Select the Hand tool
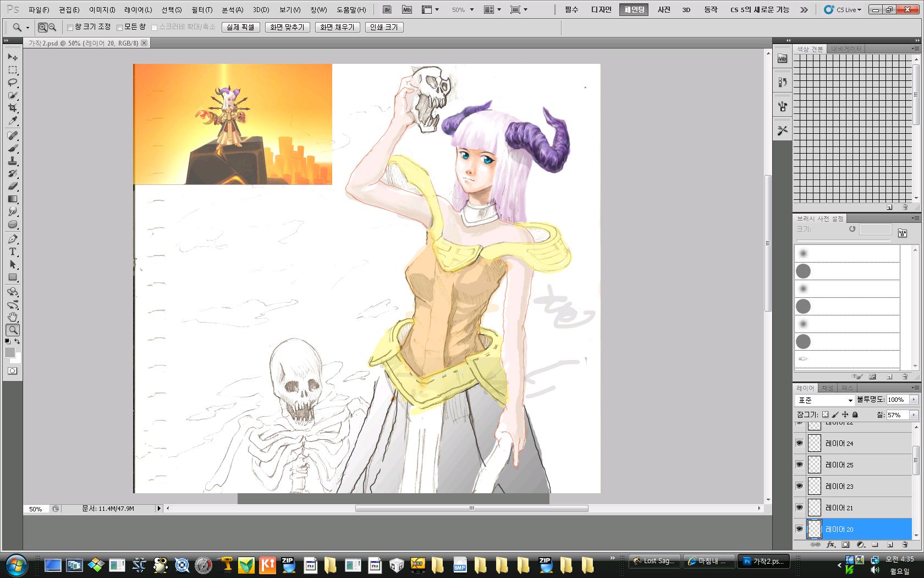This screenshot has width=924, height=578. (x=13, y=317)
